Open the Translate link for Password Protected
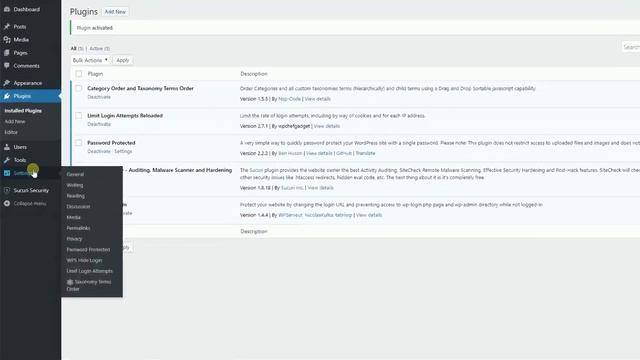Viewport: 640px width, 360px height. (365, 153)
